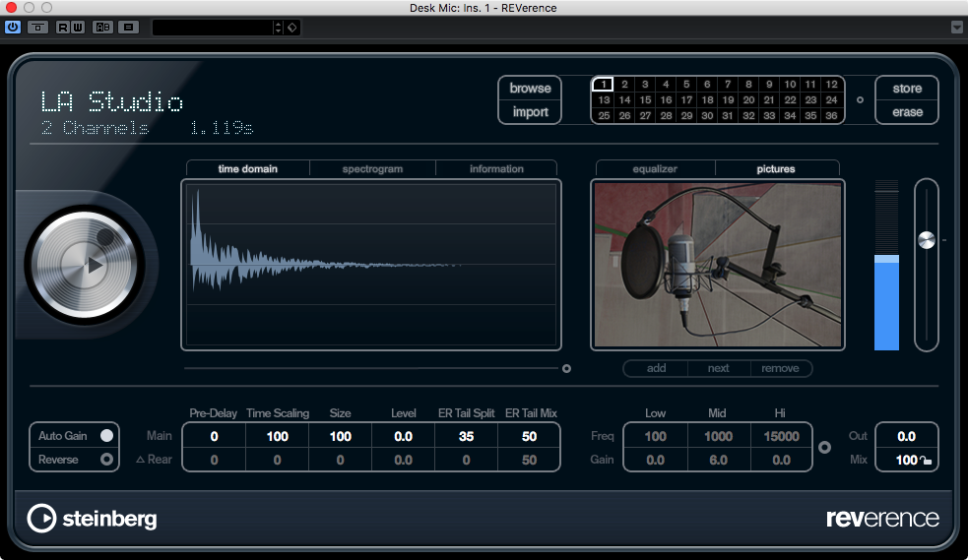Click the Main Pre-Delay value field
The height and width of the screenshot is (560, 968).
pos(214,436)
